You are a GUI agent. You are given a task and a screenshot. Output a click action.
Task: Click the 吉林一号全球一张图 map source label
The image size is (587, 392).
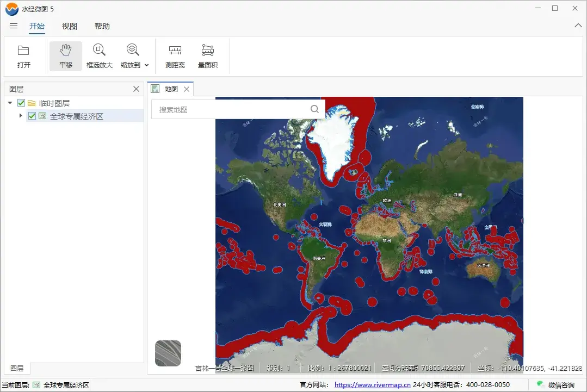[x=225, y=369]
